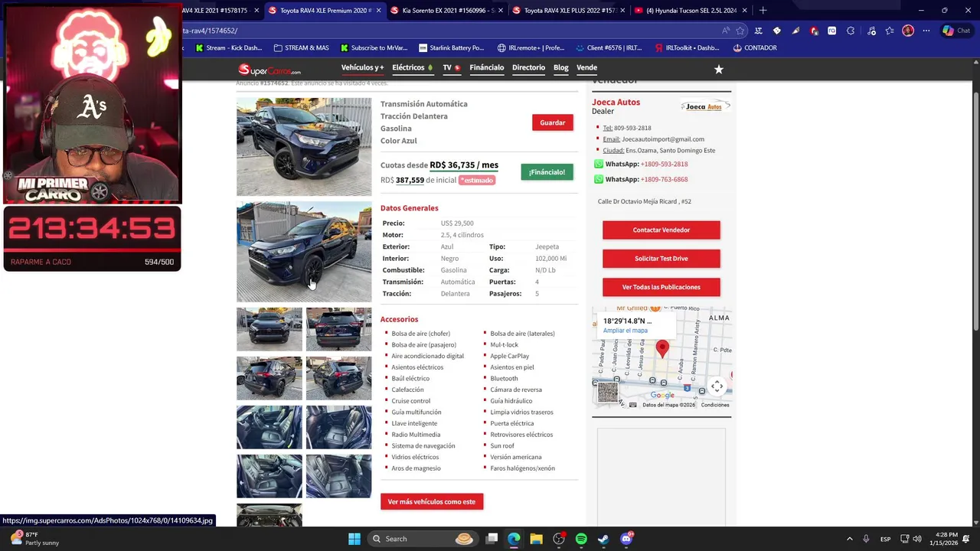Click the bookmark star in address bar
980x551 pixels.
(740, 31)
